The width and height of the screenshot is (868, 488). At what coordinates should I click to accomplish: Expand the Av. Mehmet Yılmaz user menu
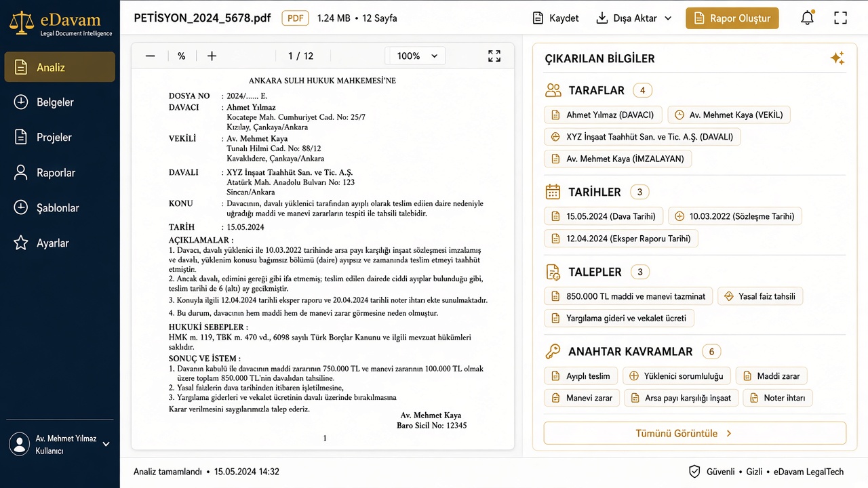(60, 445)
